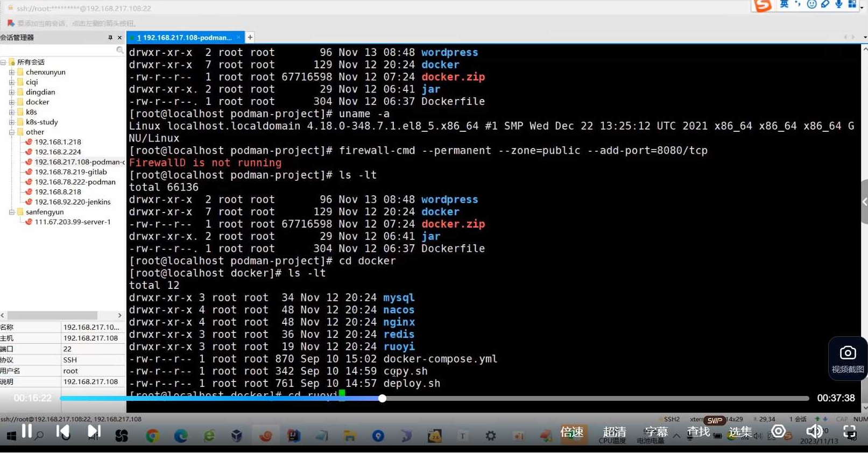Open the Sogou emoji smiley panel
Image resolution: width=868 pixels, height=453 pixels.
[x=811, y=4]
